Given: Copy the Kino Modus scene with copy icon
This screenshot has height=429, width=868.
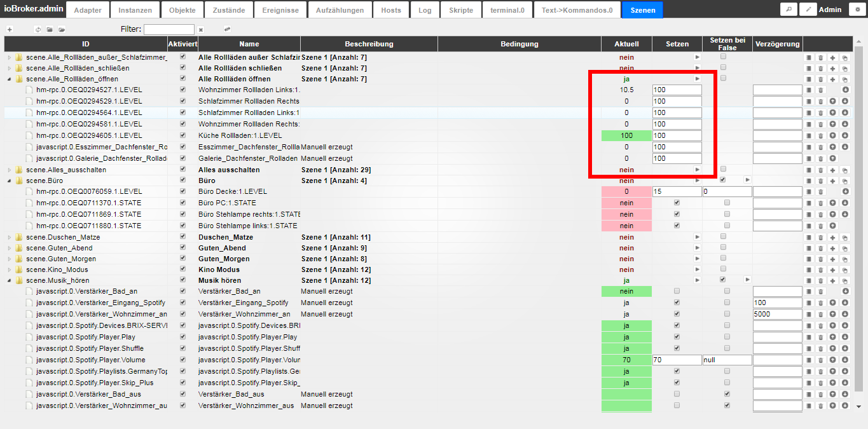Looking at the screenshot, I should 845,270.
